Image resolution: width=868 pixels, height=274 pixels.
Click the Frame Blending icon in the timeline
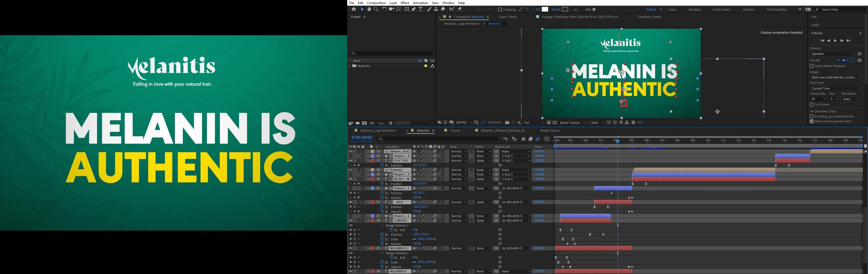pos(530,139)
